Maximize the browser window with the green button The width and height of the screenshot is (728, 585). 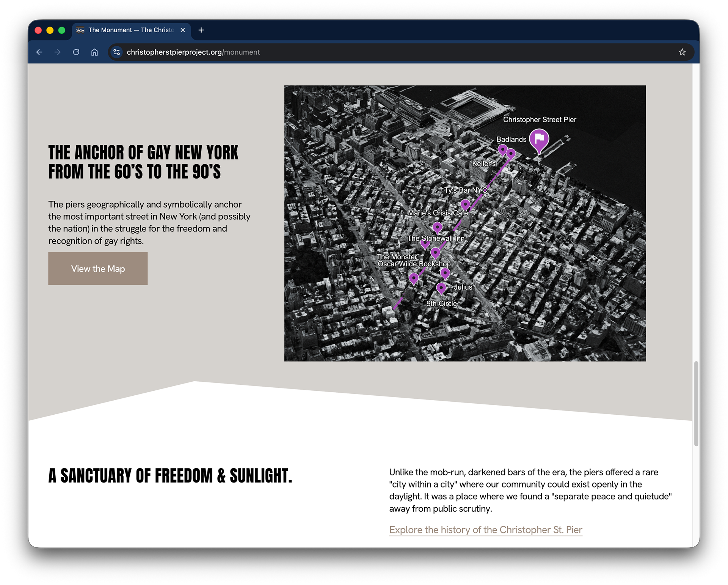62,30
